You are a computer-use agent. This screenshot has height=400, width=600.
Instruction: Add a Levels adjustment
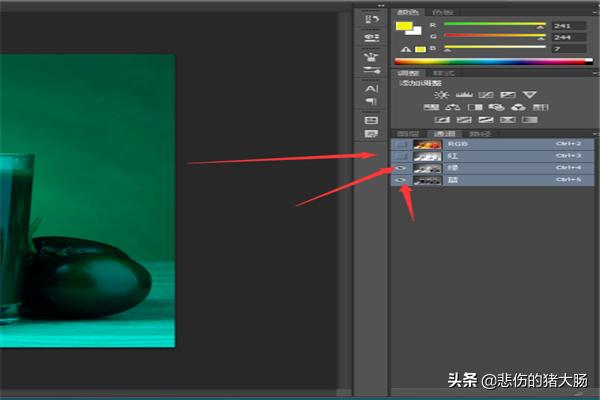(x=462, y=94)
